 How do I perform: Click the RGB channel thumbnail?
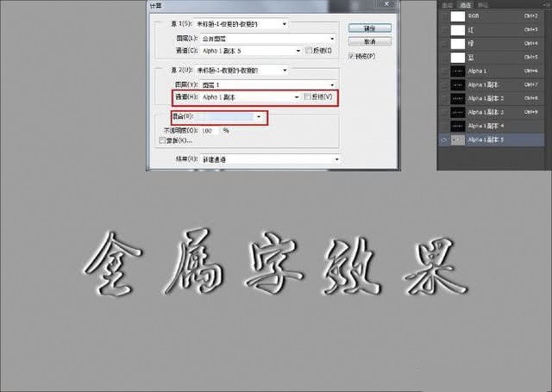point(458,16)
